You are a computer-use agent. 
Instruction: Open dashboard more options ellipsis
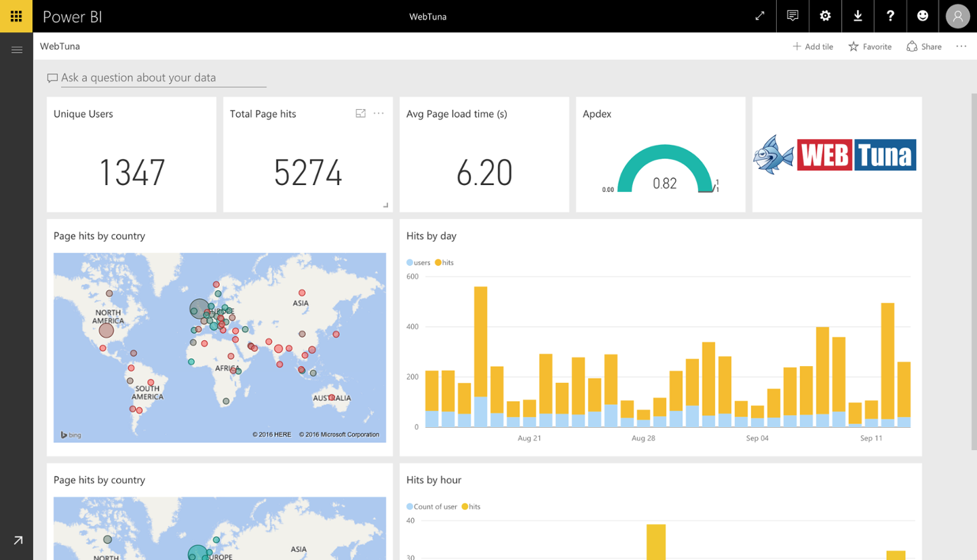[x=961, y=46]
